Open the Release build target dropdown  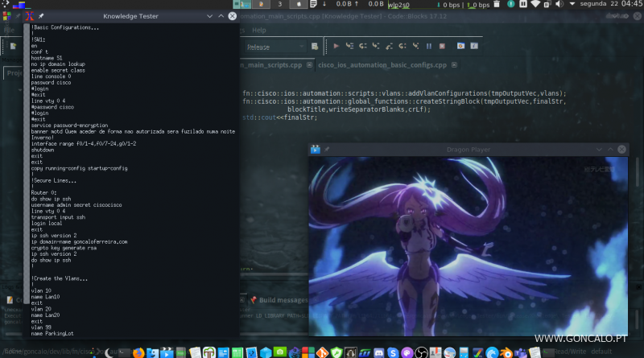[278, 46]
